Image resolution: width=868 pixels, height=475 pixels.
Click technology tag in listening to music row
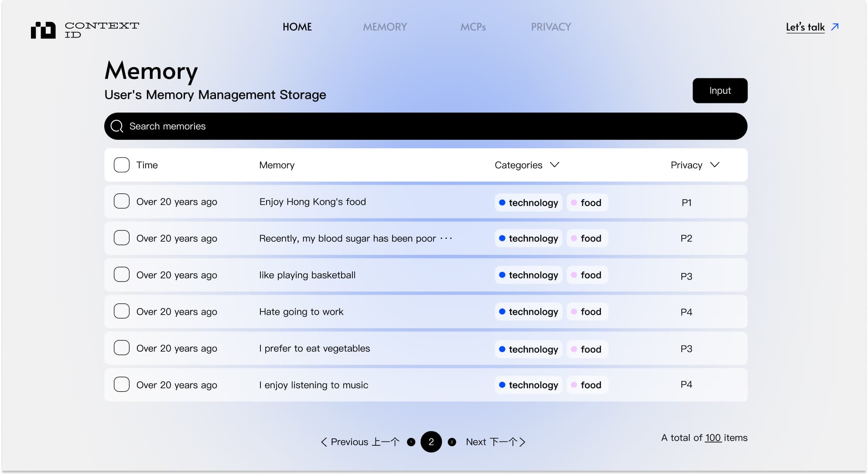(528, 385)
